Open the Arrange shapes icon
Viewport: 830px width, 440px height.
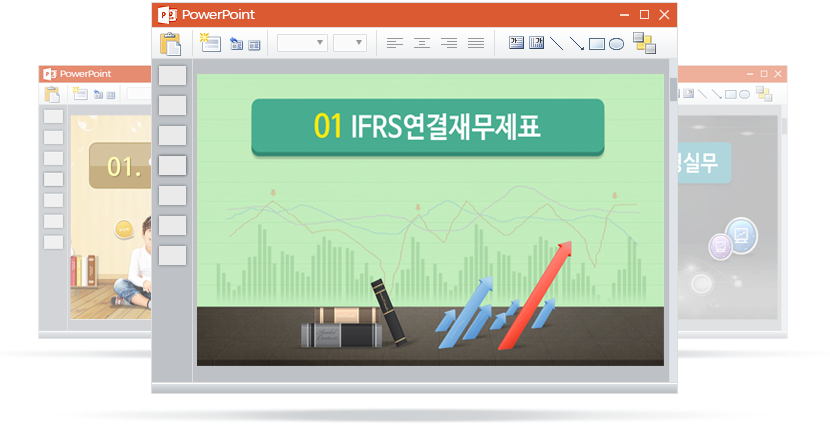[645, 43]
